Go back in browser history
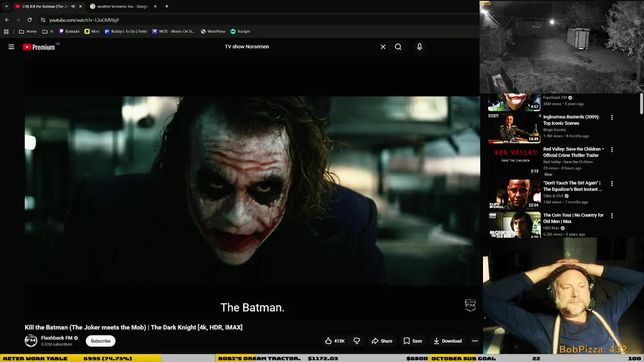The height and width of the screenshot is (362, 644). click(x=7, y=20)
